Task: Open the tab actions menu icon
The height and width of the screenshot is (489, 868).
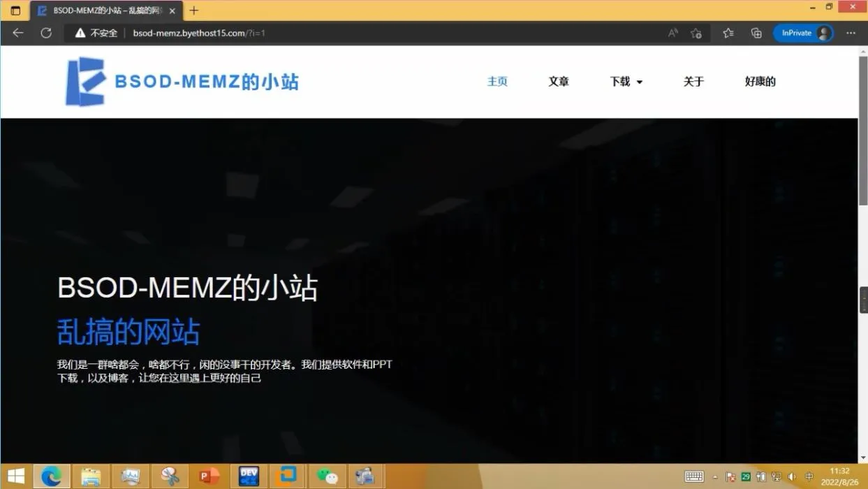Action: click(x=15, y=10)
